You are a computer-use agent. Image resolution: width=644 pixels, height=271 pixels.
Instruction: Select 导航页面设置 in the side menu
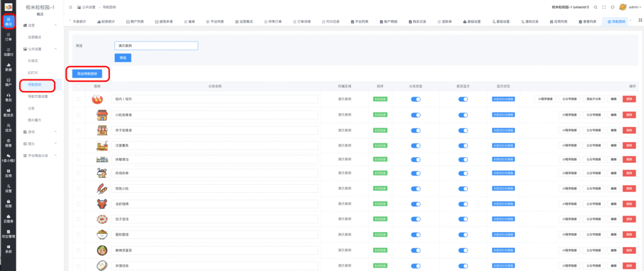(x=38, y=96)
